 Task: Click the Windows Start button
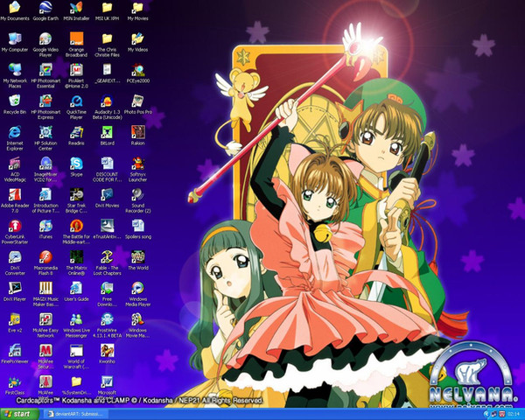pyautogui.click(x=19, y=414)
